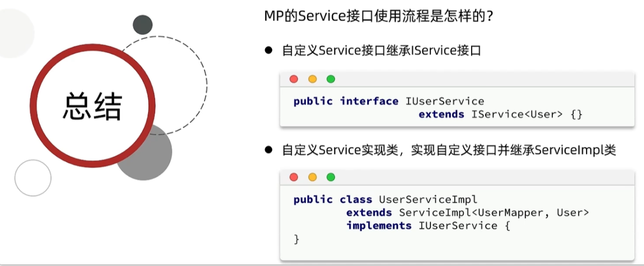Click the text 实现自定义接口并继承ServiceImpl类

pos(513,151)
